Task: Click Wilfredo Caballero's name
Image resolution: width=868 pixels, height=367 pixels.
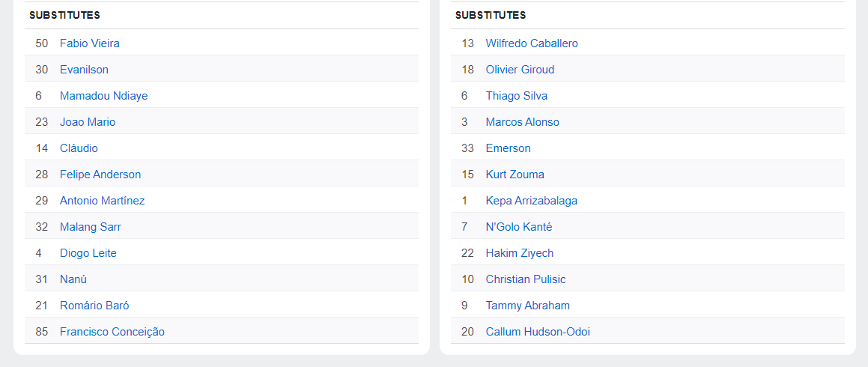Action: pos(532,43)
